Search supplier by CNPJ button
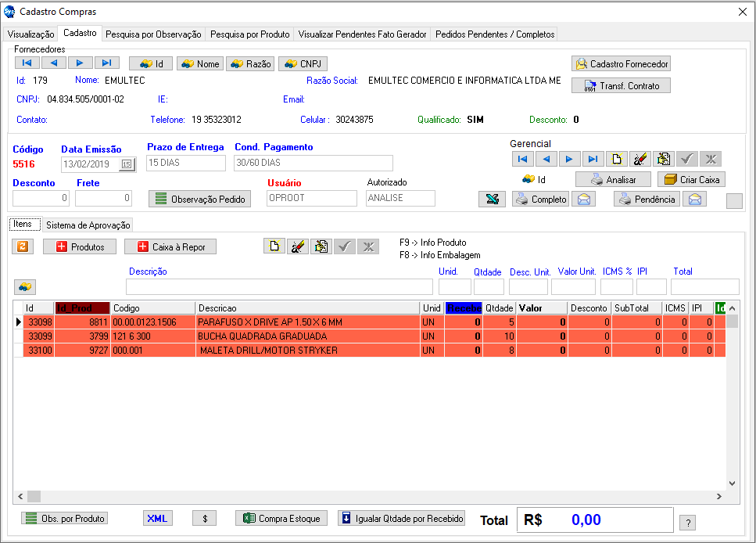756x543 pixels. [x=303, y=64]
